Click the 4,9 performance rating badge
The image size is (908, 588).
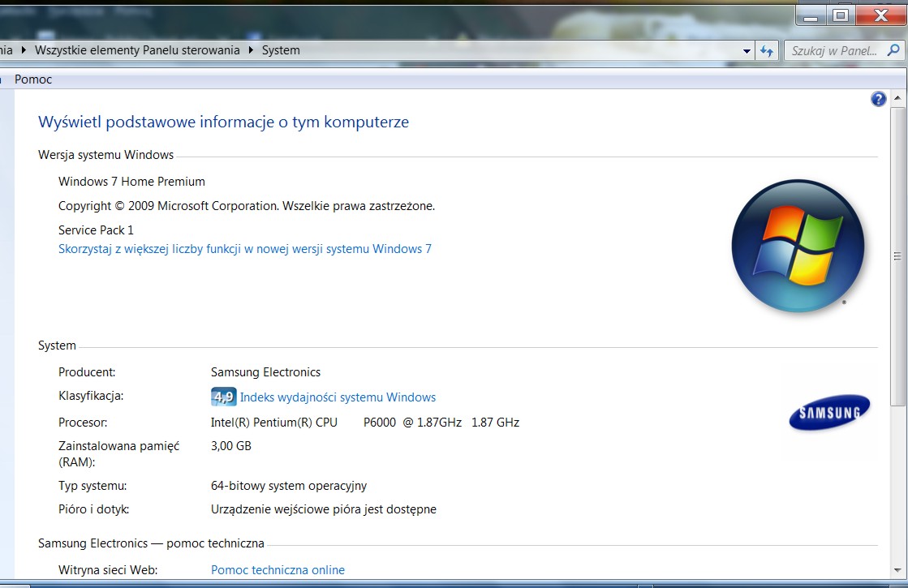[223, 397]
